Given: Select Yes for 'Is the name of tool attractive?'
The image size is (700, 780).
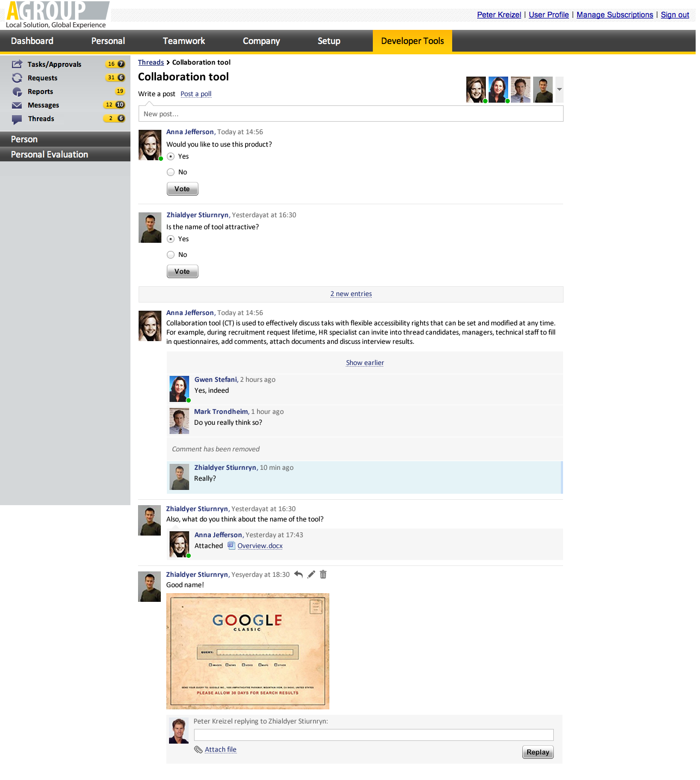Looking at the screenshot, I should coord(171,239).
